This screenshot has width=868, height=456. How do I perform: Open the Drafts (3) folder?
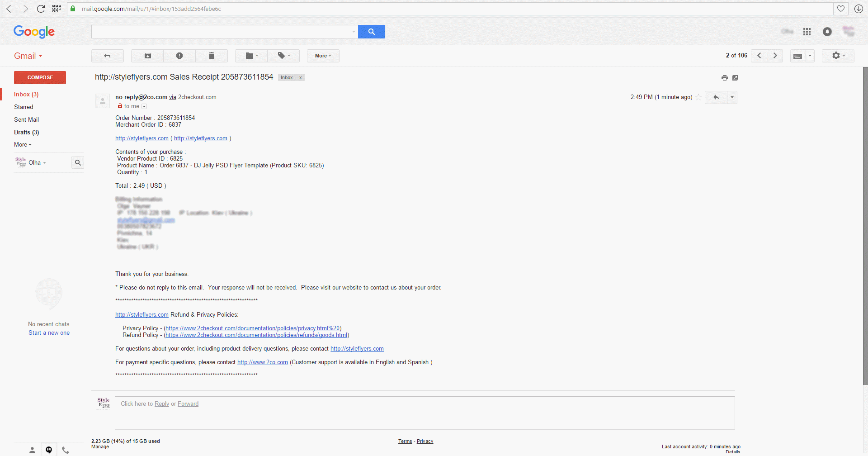26,133
